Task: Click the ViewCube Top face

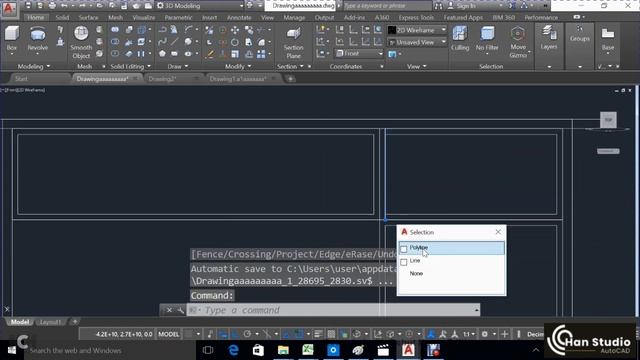Action: pos(608,120)
